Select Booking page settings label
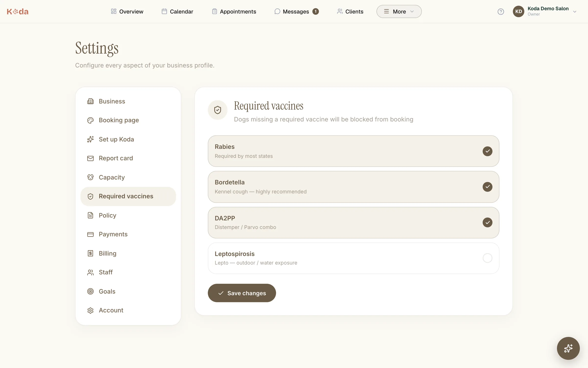This screenshot has height=368, width=588. click(x=119, y=120)
